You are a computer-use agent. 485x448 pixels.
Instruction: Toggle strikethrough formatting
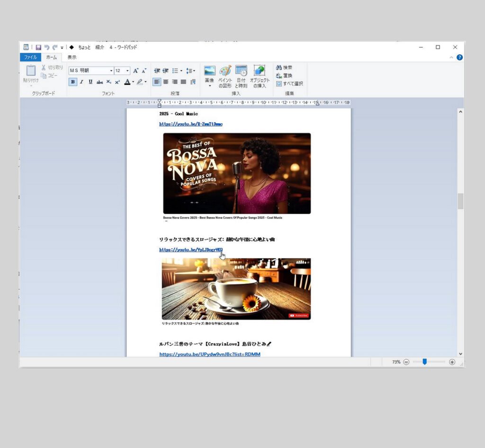(x=99, y=82)
